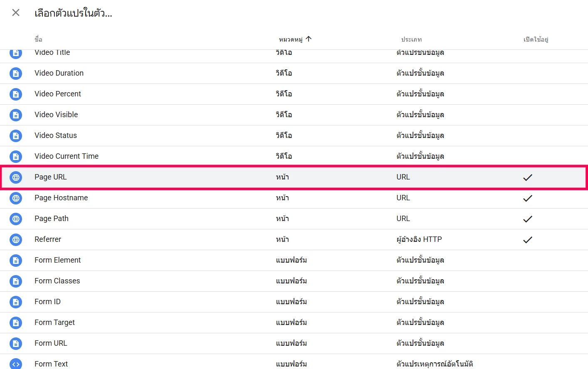The height and width of the screenshot is (369, 588).
Task: Click the document icon beside Form Element
Action: point(16,261)
